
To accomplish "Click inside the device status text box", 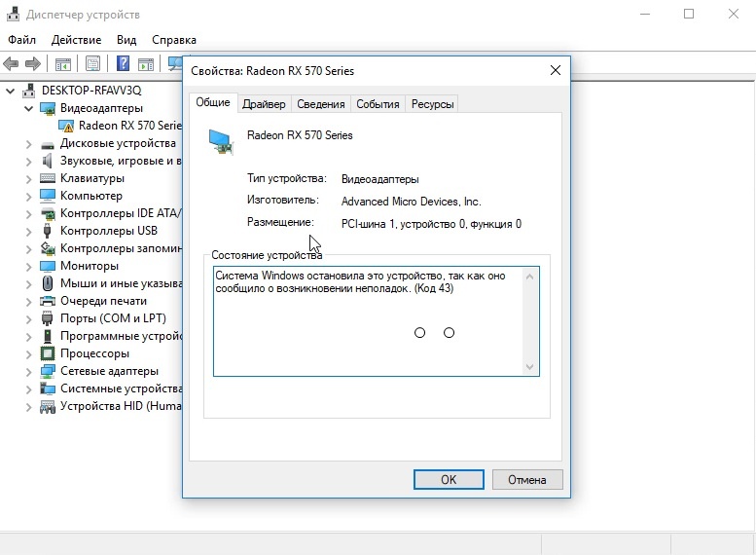I will 369,321.
